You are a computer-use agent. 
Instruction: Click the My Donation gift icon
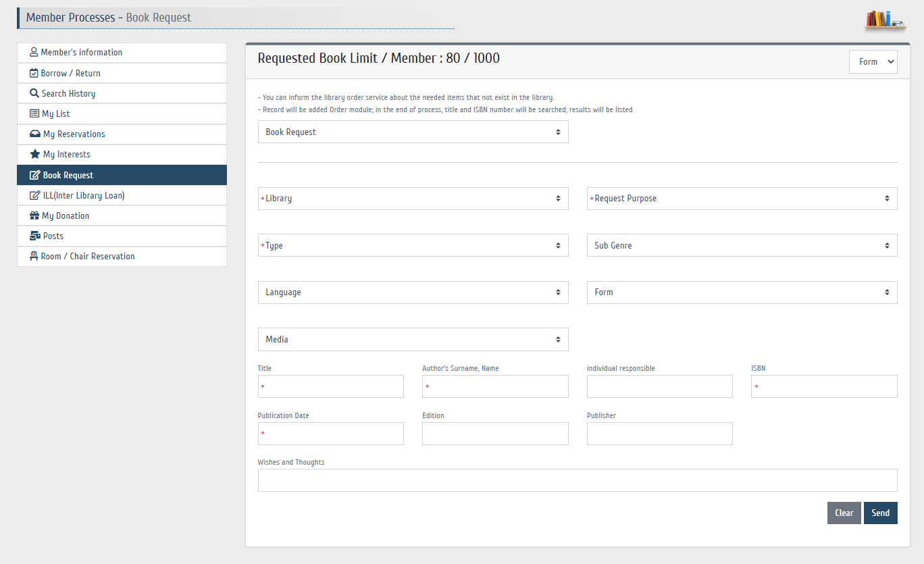34,215
